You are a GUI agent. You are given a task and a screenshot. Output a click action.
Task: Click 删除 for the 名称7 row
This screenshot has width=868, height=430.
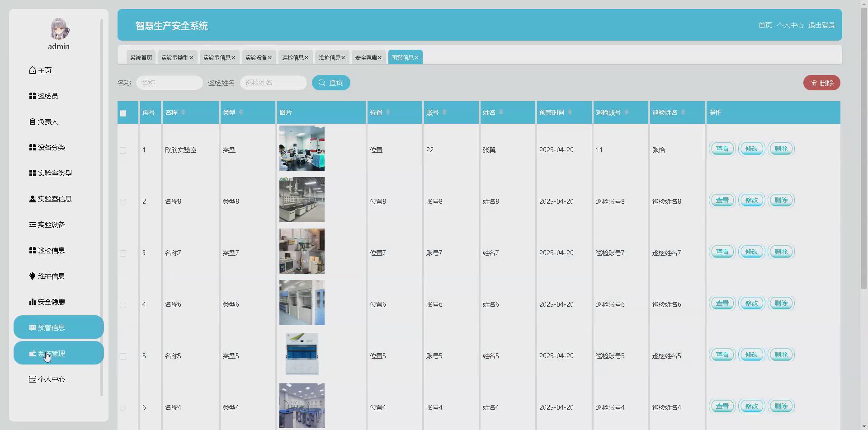[781, 252]
